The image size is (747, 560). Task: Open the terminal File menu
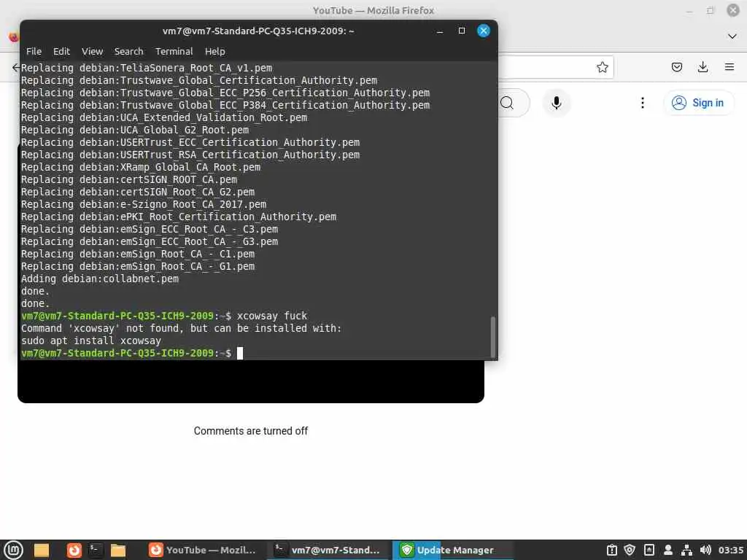(34, 52)
